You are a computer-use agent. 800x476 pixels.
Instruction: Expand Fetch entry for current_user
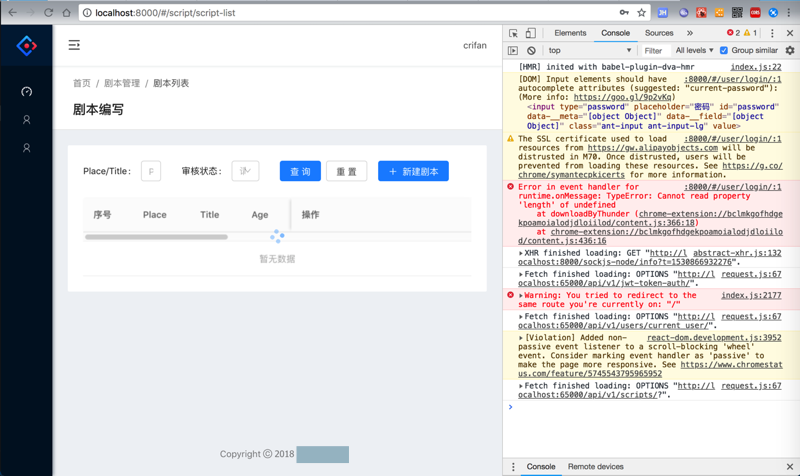tap(520, 317)
